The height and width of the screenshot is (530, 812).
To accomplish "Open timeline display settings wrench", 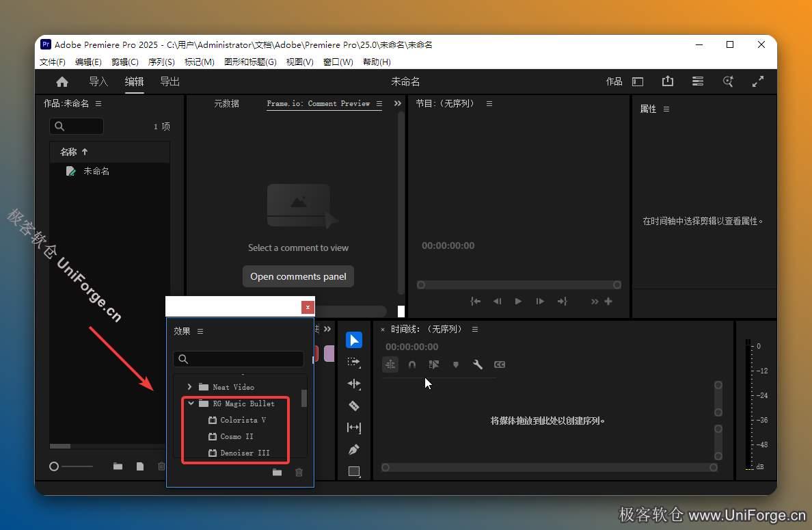I will click(x=478, y=365).
